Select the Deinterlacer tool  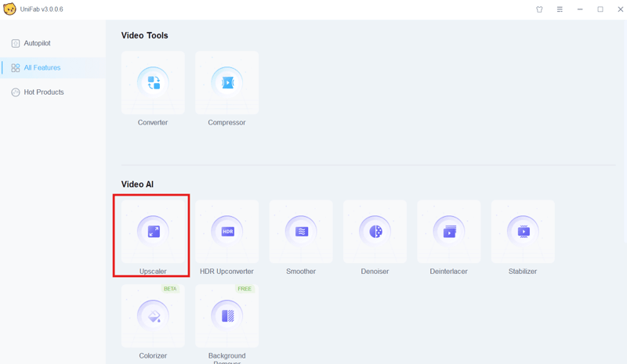coord(449,231)
